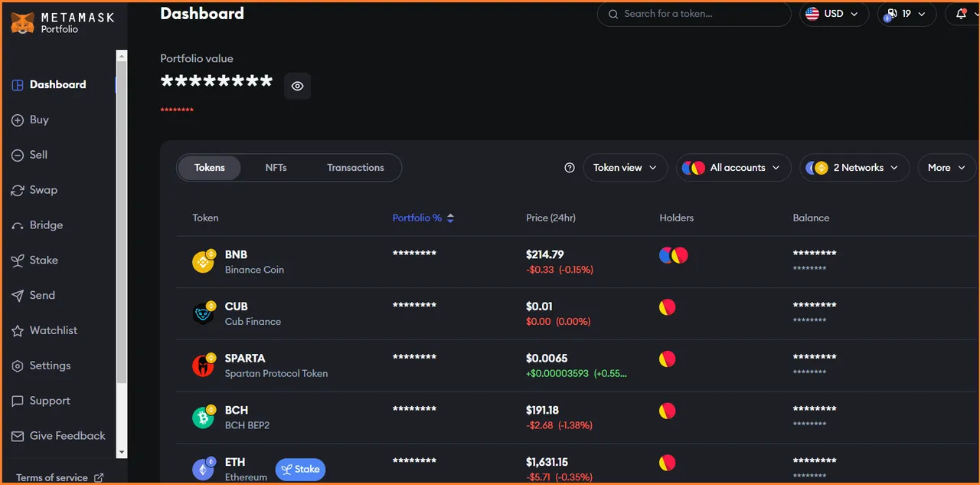Click the holder account icon in BCH row

pyautogui.click(x=668, y=411)
